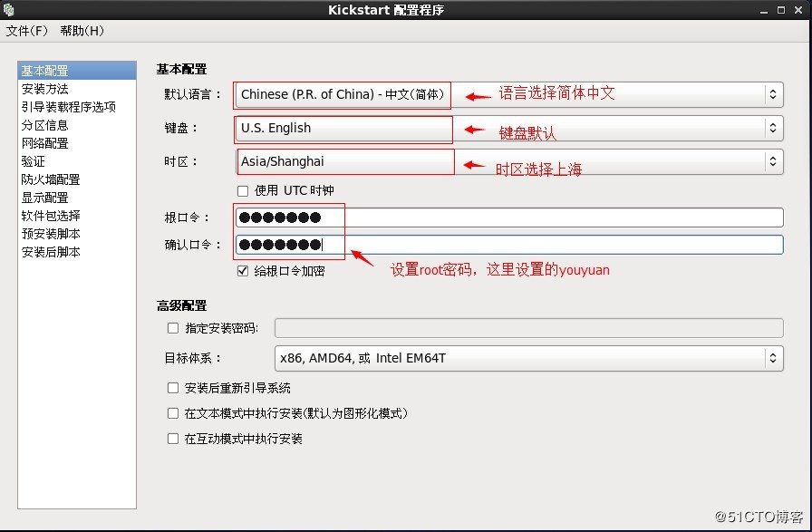This screenshot has width=812, height=532.
Task: Uncheck 给根口令加密 checkbox
Action: [243, 271]
